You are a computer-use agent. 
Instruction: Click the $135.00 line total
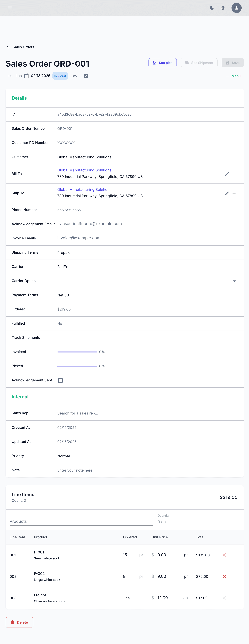coord(203,555)
